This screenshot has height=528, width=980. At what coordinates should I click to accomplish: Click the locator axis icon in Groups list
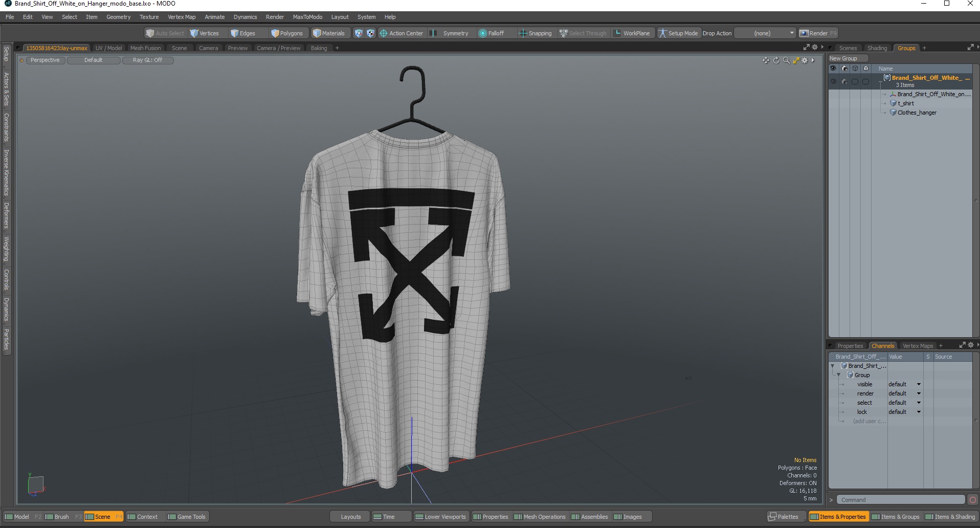(893, 94)
